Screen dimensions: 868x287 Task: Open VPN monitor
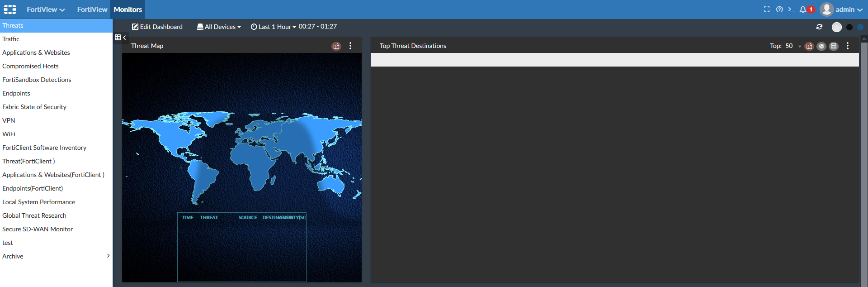point(56,120)
